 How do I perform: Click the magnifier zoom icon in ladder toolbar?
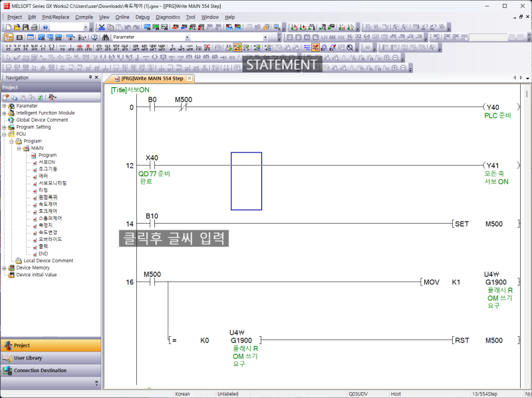click(x=350, y=47)
